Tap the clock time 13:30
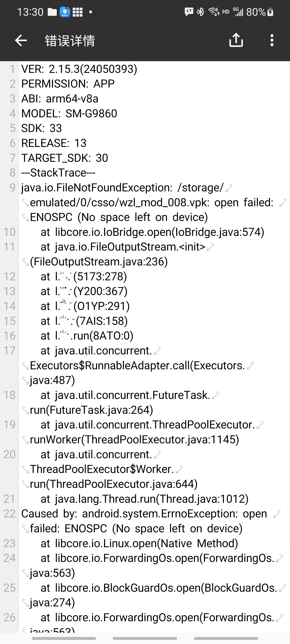290x644 pixels. [x=30, y=12]
